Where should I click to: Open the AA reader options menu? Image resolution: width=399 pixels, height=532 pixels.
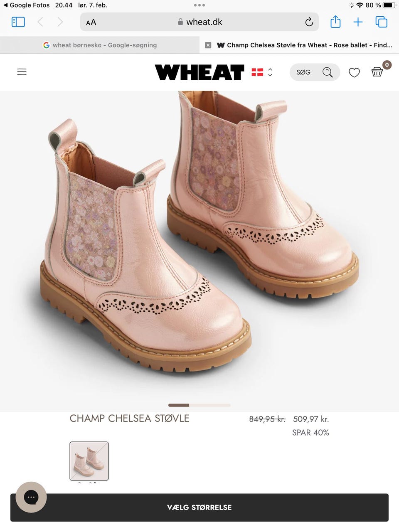point(91,22)
